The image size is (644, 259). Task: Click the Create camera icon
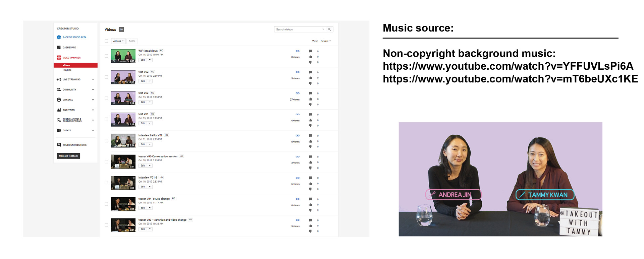point(59,130)
